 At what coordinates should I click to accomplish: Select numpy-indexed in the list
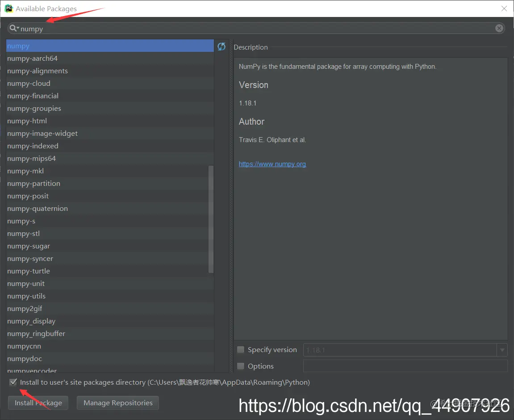(x=110, y=146)
